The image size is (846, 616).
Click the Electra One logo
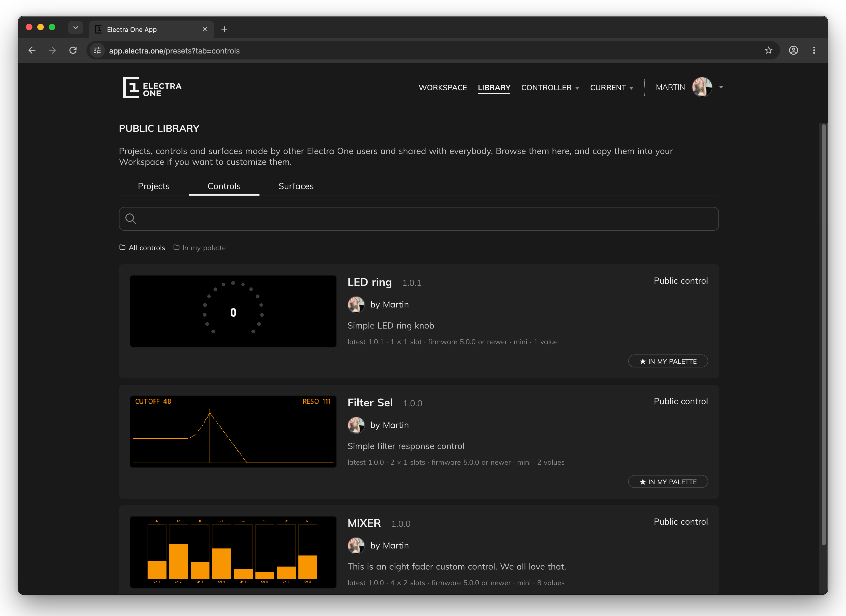152,88
